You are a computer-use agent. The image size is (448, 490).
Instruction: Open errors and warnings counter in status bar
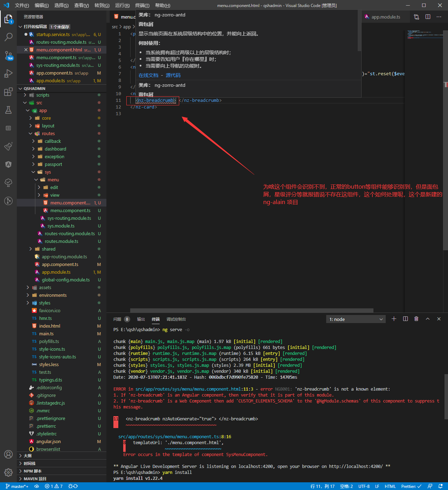tap(54, 486)
